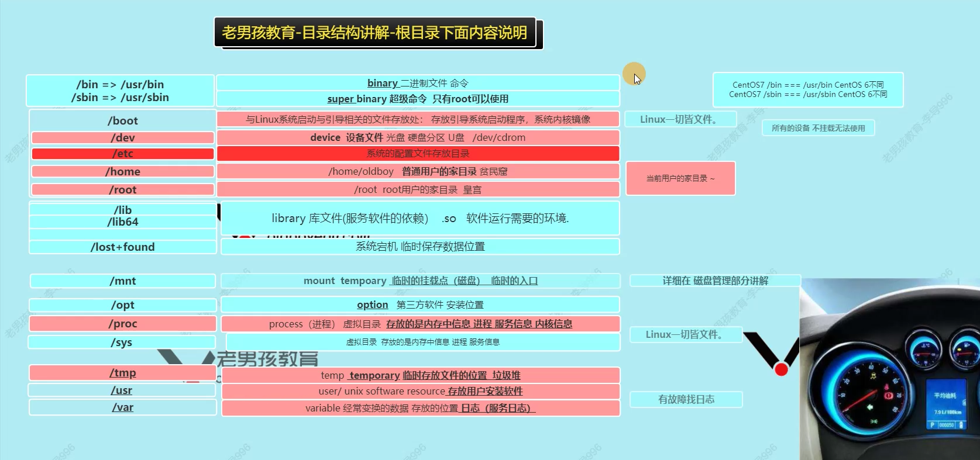The height and width of the screenshot is (460, 980).
Task: Click 'temp temporary 临时存放文件的位置' description
Action: (x=421, y=375)
